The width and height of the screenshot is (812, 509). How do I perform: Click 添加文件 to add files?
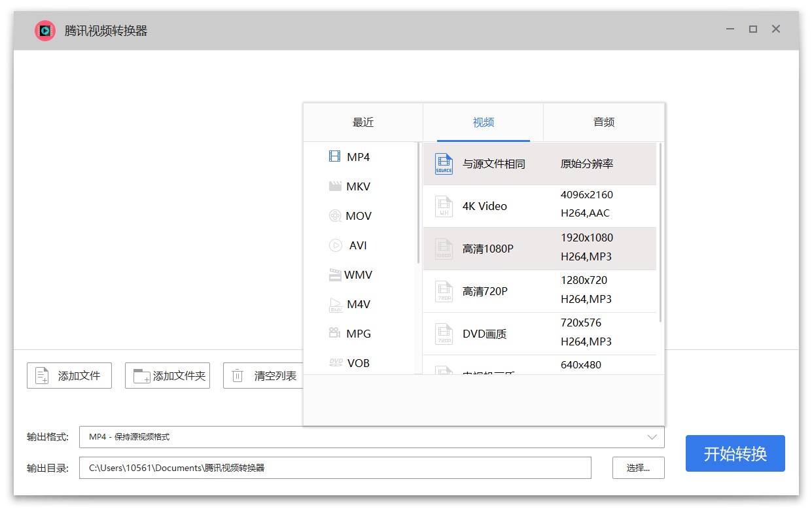tap(69, 375)
